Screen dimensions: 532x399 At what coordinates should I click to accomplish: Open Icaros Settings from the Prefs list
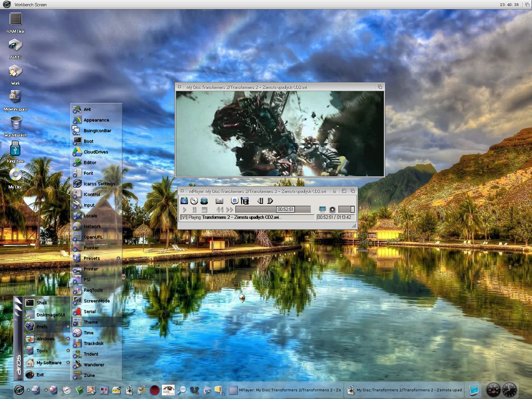pos(99,184)
